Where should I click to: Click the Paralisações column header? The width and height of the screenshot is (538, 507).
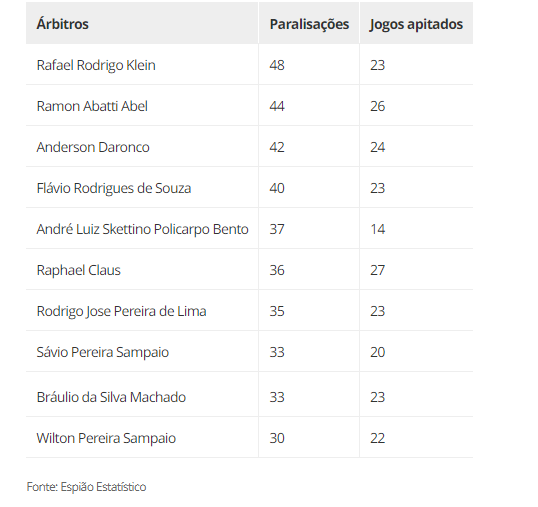(309, 24)
